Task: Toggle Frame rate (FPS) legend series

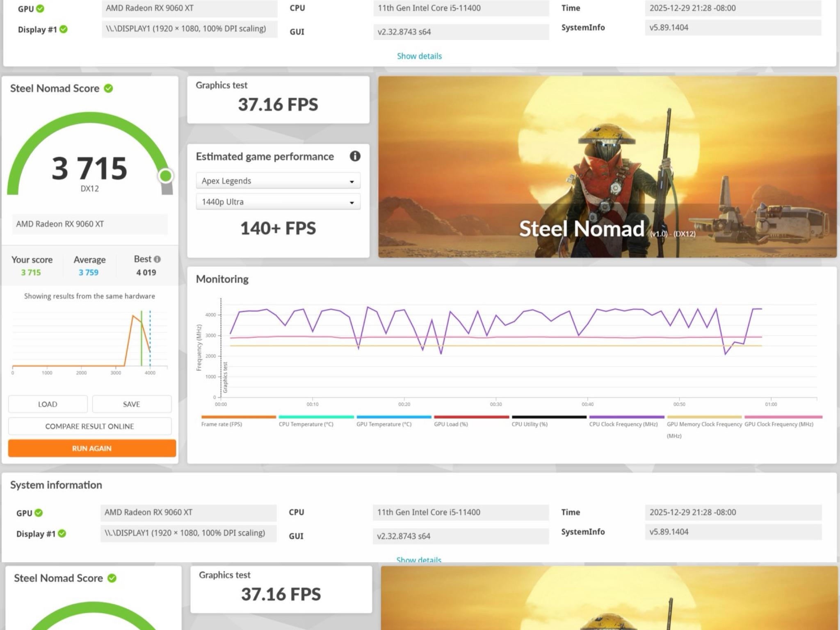Action: [x=221, y=424]
